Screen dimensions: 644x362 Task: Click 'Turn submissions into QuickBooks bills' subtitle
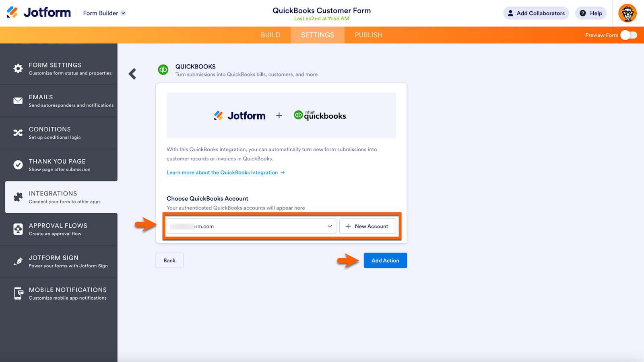(246, 74)
